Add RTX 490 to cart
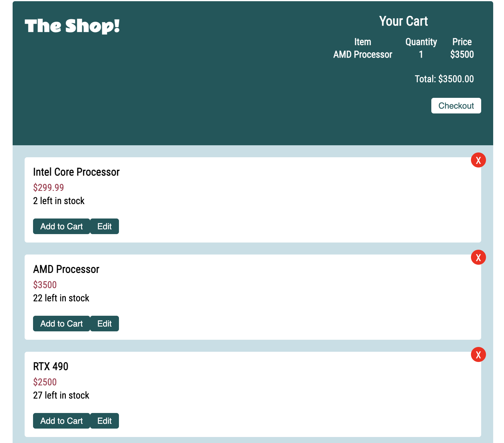The height and width of the screenshot is (443, 504). coord(61,421)
